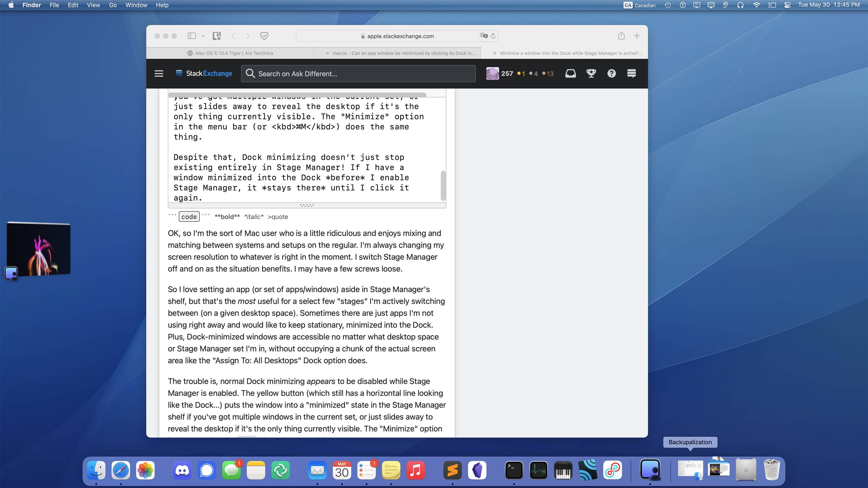This screenshot has height=488, width=868.
Task: Open Mail from the Dock
Action: 317,470
